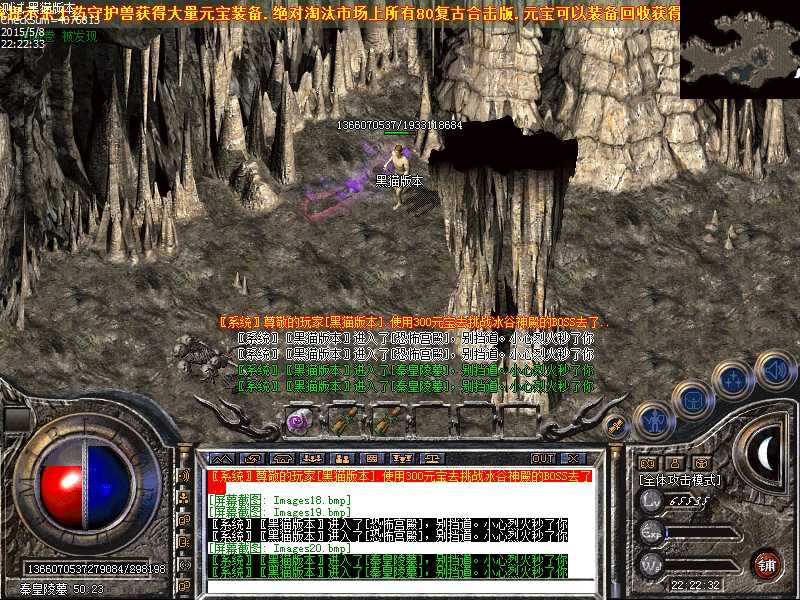The width and height of the screenshot is (800, 600).
Task: Click the Lv level orb
Action: (652, 501)
